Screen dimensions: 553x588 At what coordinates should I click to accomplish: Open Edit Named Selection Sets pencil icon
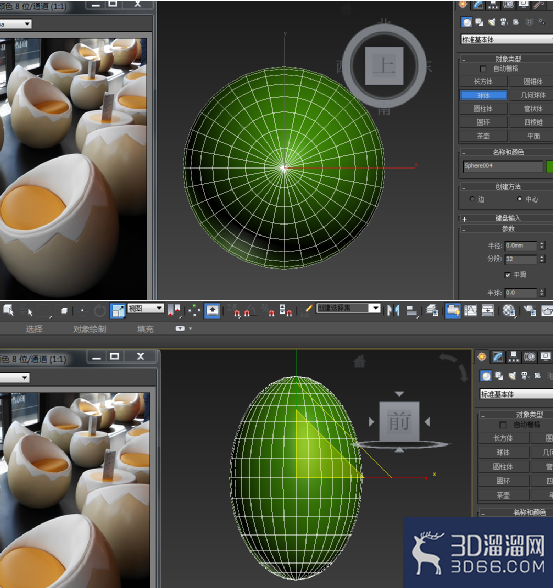[307, 310]
